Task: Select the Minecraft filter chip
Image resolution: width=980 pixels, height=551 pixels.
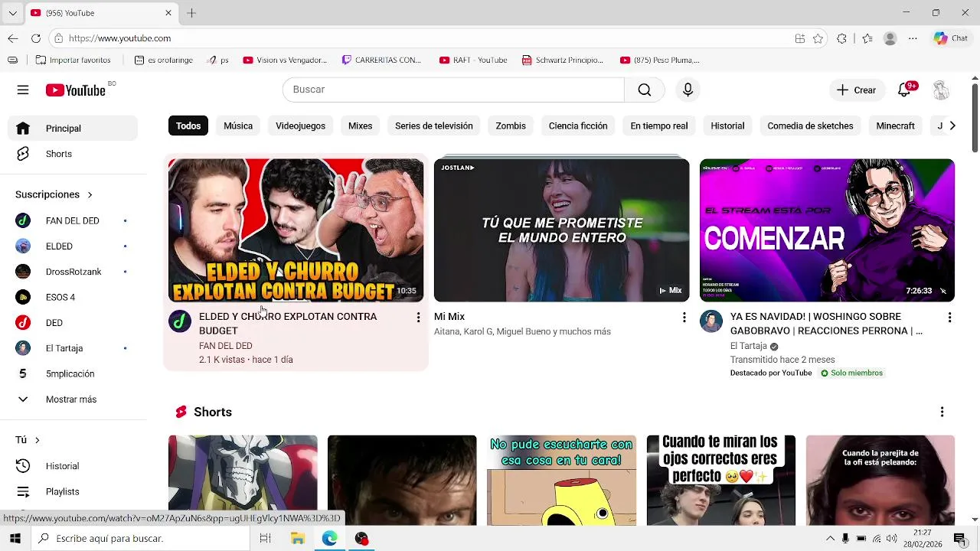Action: pos(895,126)
